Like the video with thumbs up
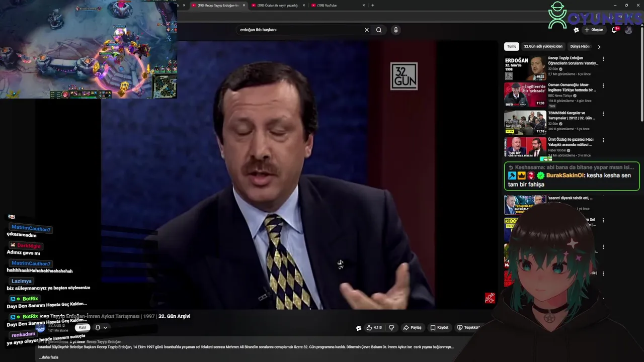The image size is (644, 362). 374,327
